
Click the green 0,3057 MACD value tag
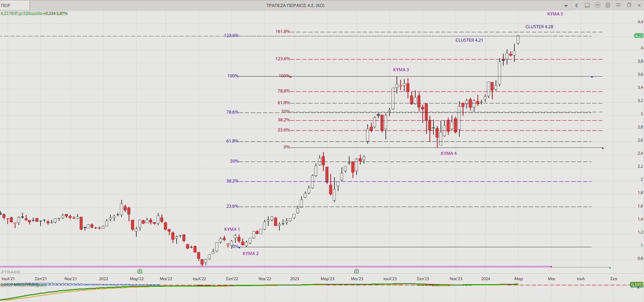click(637, 285)
